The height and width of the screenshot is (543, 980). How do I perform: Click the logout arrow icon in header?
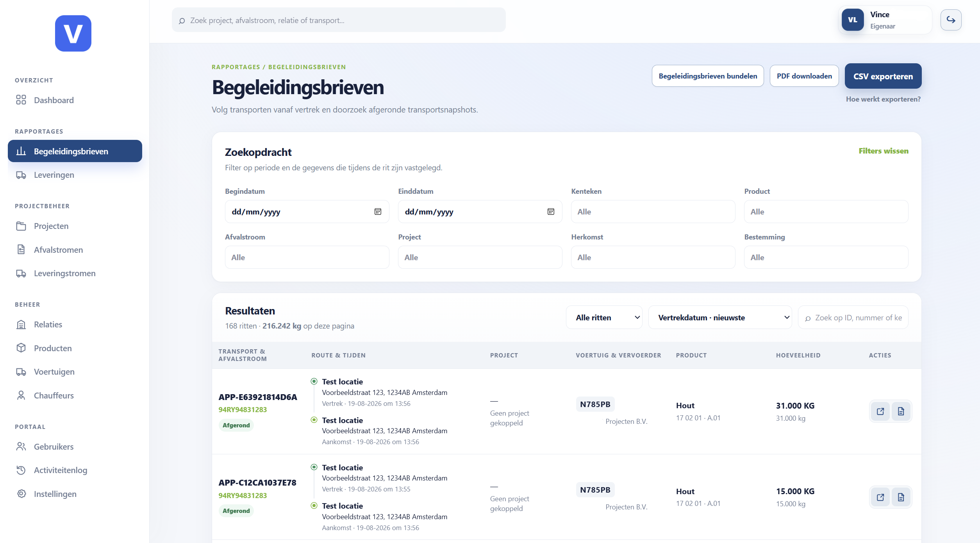(x=951, y=20)
